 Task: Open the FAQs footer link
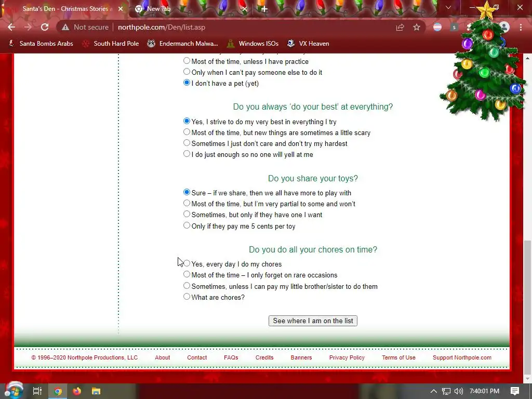tap(231, 357)
